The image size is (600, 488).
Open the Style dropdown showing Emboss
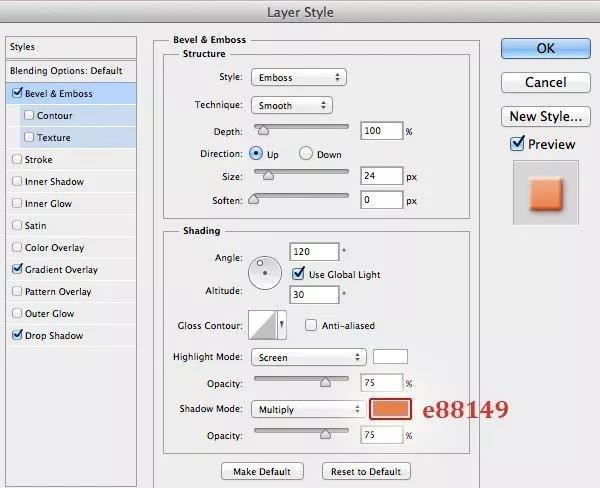[299, 77]
